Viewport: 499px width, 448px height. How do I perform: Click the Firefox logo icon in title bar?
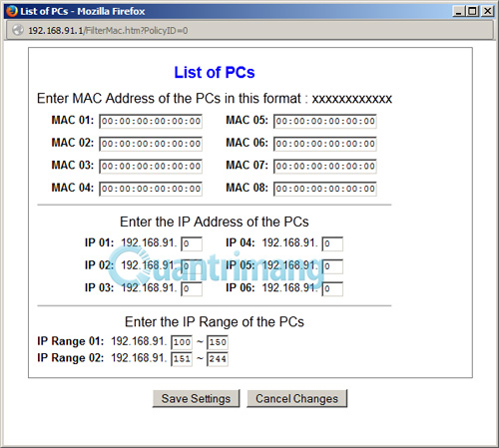click(x=12, y=11)
